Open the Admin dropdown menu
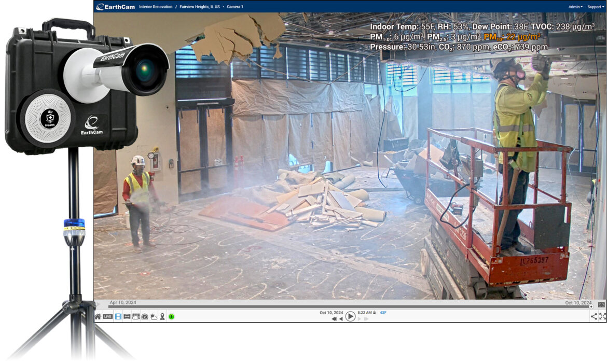 (575, 7)
